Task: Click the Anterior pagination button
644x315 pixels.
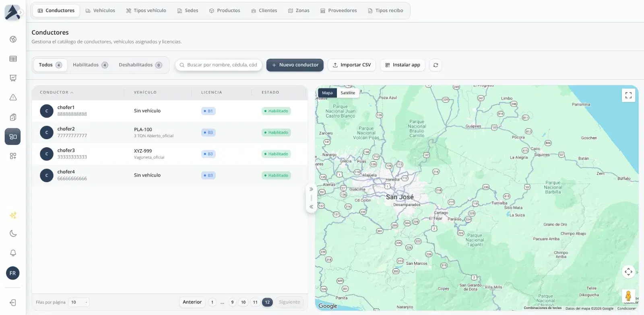Action: click(x=192, y=302)
